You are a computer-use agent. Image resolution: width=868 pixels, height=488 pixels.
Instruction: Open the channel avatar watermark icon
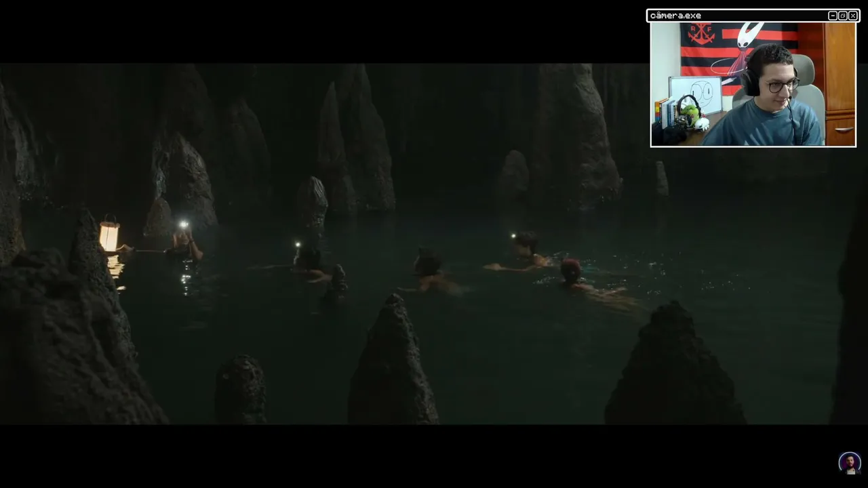[x=850, y=463]
